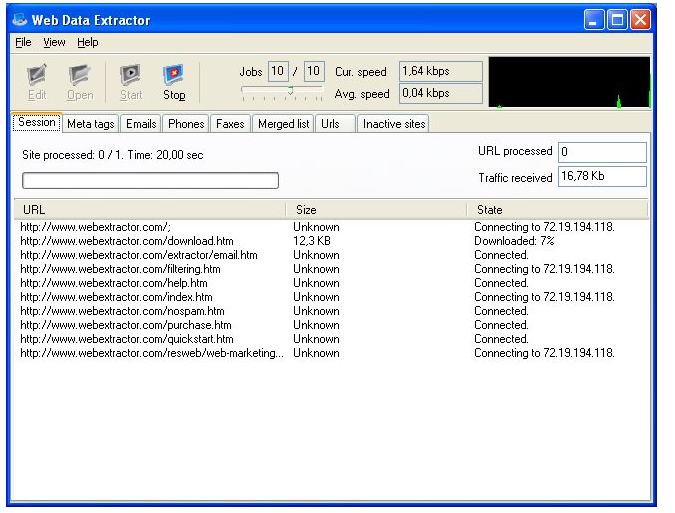Switch to the Faxes tab
This screenshot has height=513, width=675.
click(230, 124)
